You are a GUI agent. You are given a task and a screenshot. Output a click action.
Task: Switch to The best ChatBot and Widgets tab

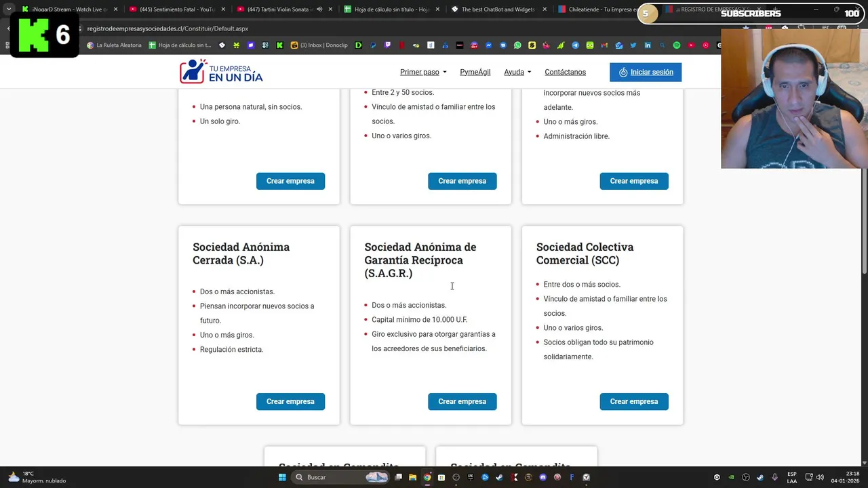point(497,9)
